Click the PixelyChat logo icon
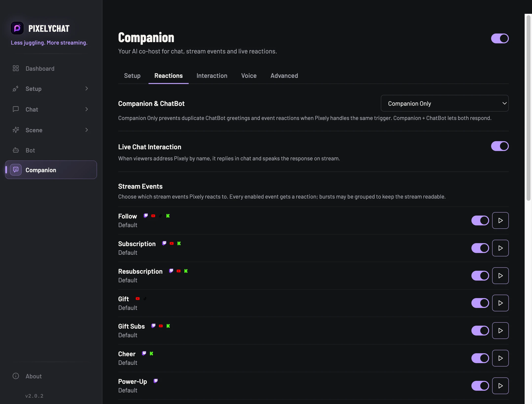This screenshot has height=404, width=532. tap(17, 28)
